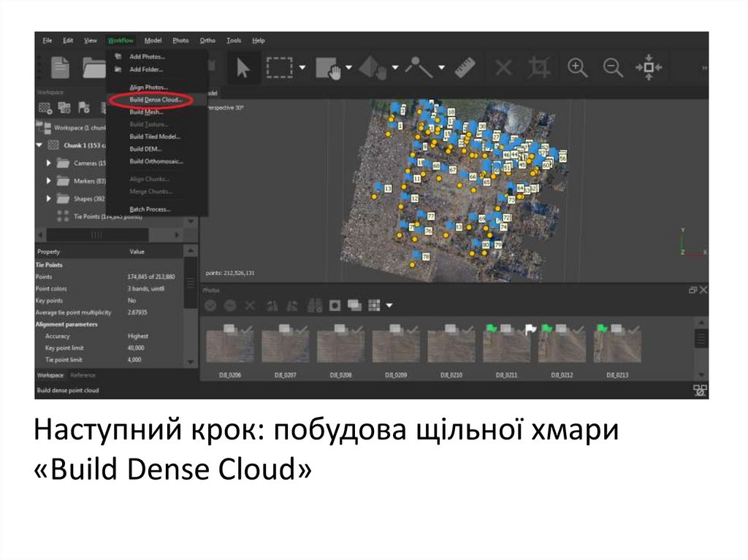
Task: Click the Rotate Right icon in Photos pane
Action: coord(292,305)
